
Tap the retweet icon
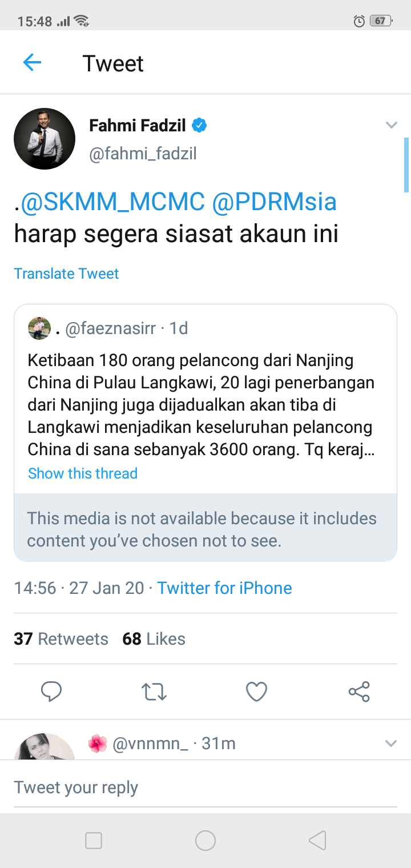click(154, 692)
